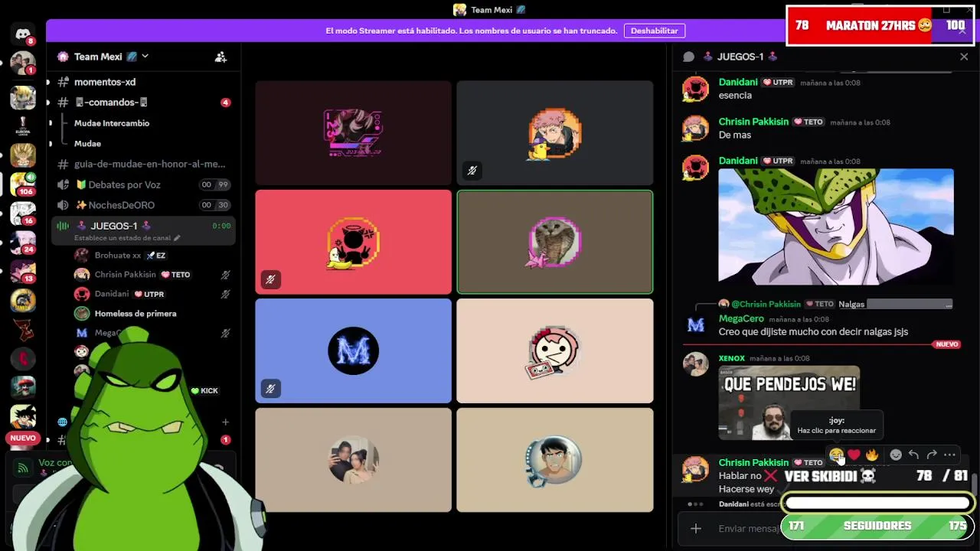The image size is (980, 551).
Task: Select the Itadori avatar dark gray tile
Action: coord(555,133)
